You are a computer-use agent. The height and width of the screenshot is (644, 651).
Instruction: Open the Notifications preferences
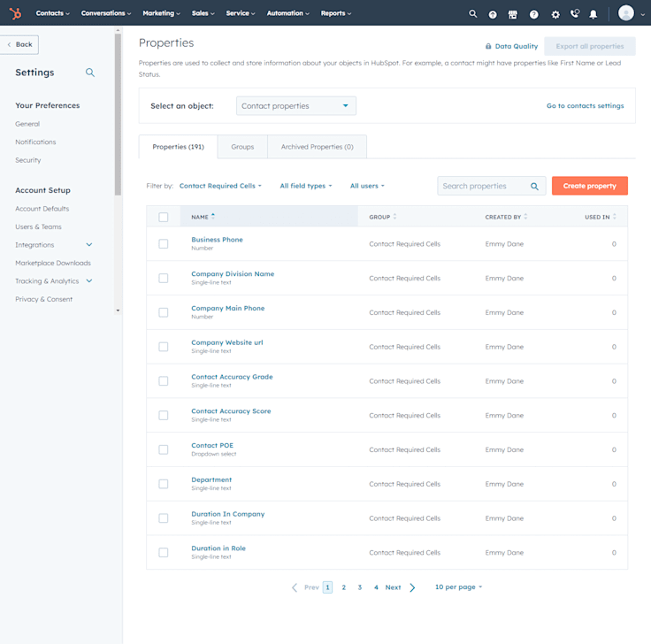tap(35, 142)
